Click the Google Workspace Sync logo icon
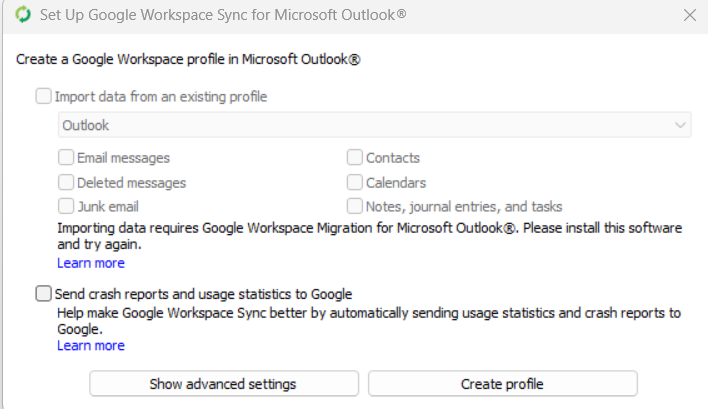This screenshot has height=409, width=708. [x=23, y=14]
